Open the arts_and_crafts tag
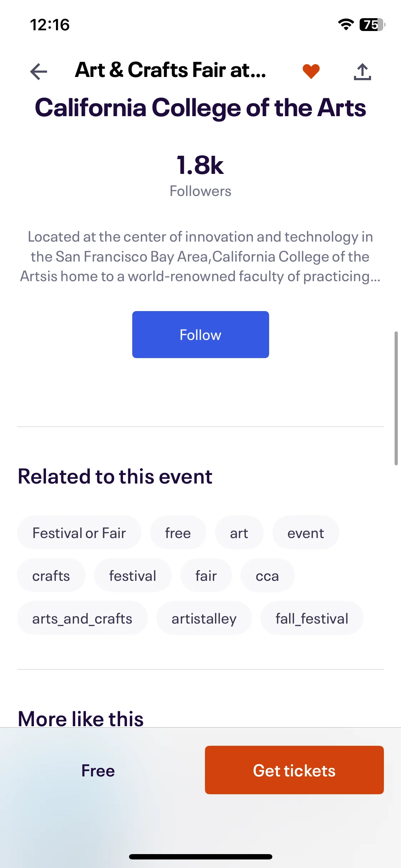 point(82,618)
